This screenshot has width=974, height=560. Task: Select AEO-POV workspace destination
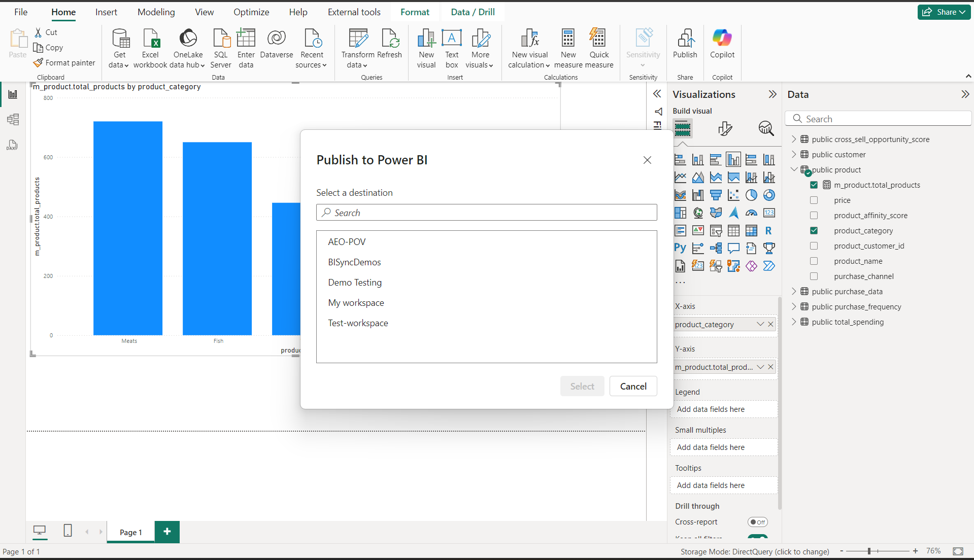tap(486, 242)
